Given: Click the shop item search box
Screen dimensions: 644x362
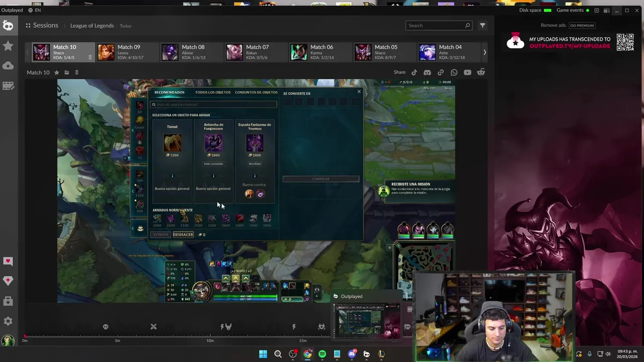Looking at the screenshot, I should tap(214, 105).
